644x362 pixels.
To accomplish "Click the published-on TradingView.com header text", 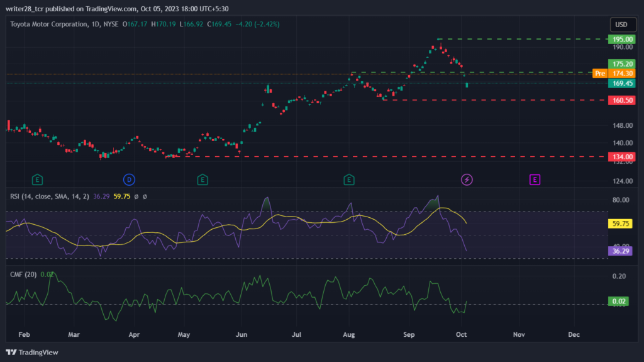I will (117, 9).
